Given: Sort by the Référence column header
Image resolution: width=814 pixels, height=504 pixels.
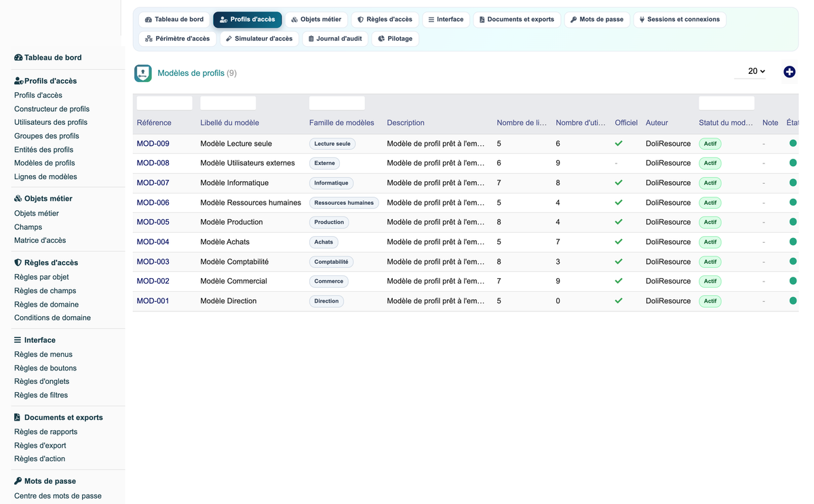Looking at the screenshot, I should pyautogui.click(x=154, y=123).
